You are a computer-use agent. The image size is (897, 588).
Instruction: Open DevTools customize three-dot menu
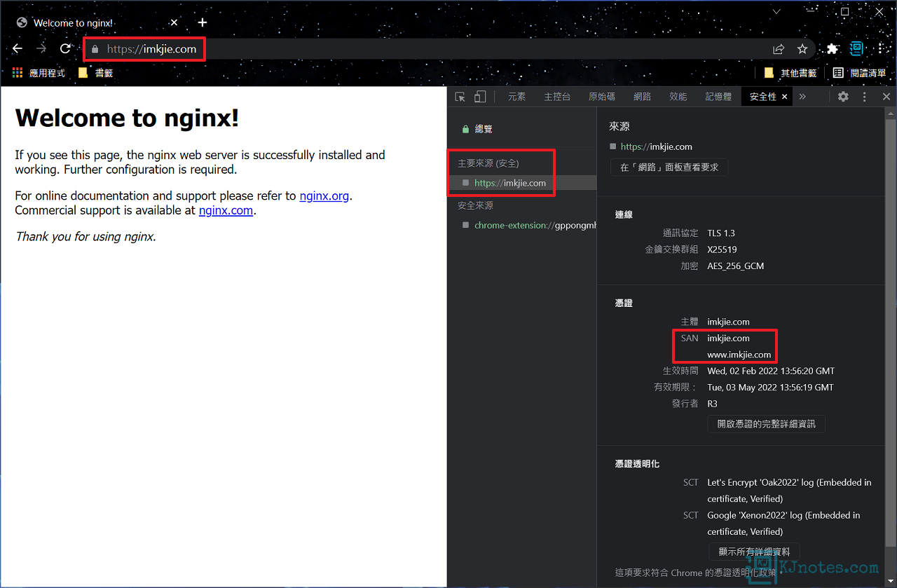[x=864, y=97]
